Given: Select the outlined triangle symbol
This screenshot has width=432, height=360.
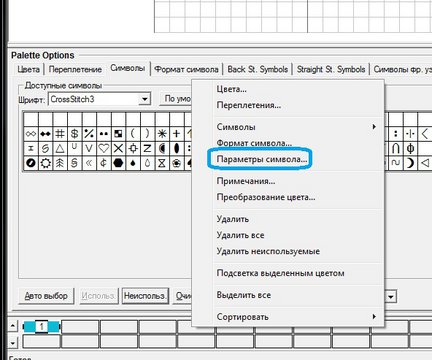Looking at the screenshot, I should coord(60,148).
